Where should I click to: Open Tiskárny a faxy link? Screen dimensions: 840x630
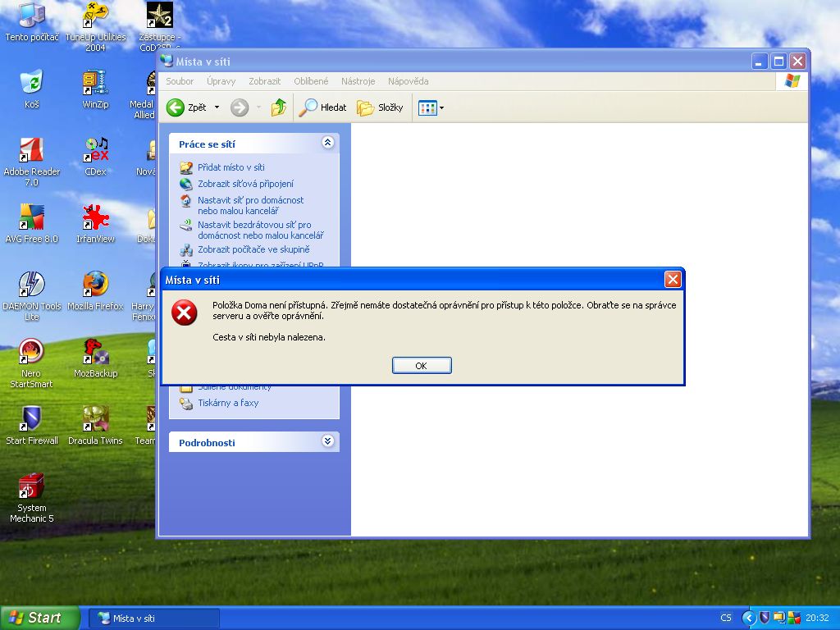coord(227,403)
